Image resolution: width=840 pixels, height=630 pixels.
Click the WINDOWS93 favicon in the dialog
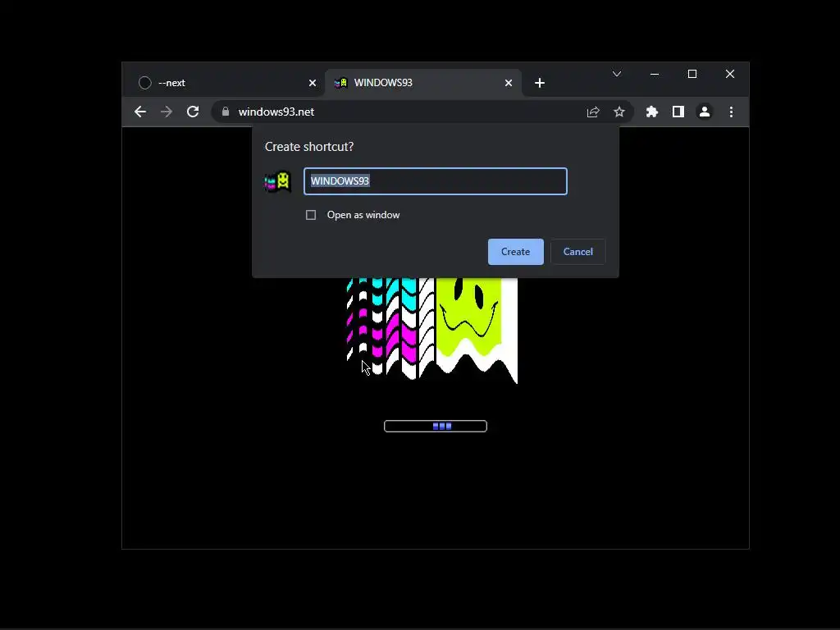point(278,181)
